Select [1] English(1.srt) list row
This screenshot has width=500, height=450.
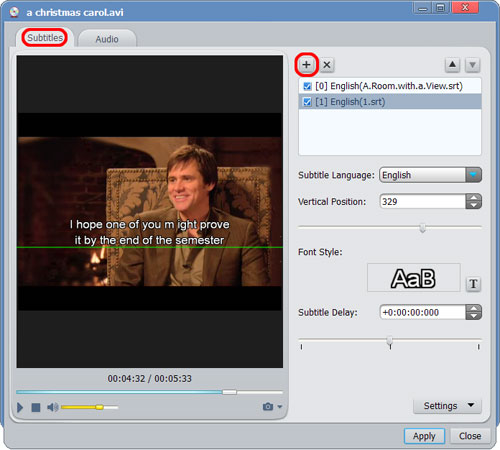[390, 102]
